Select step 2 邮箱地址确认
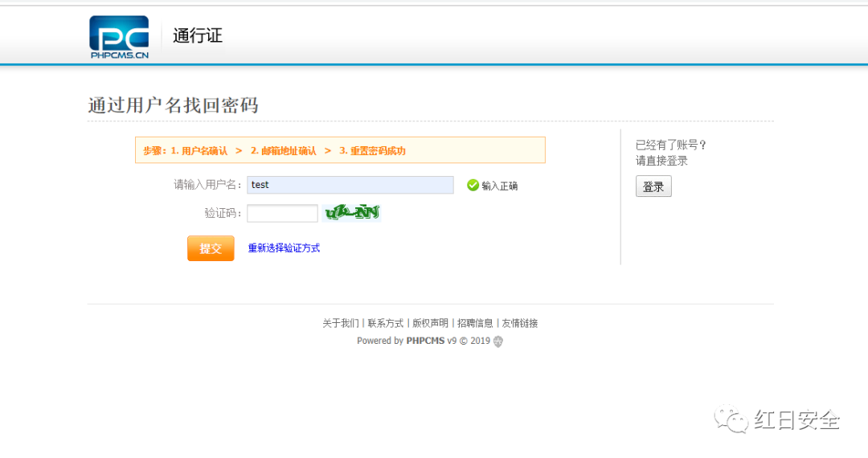Image resolution: width=868 pixels, height=458 pixels. [x=283, y=151]
